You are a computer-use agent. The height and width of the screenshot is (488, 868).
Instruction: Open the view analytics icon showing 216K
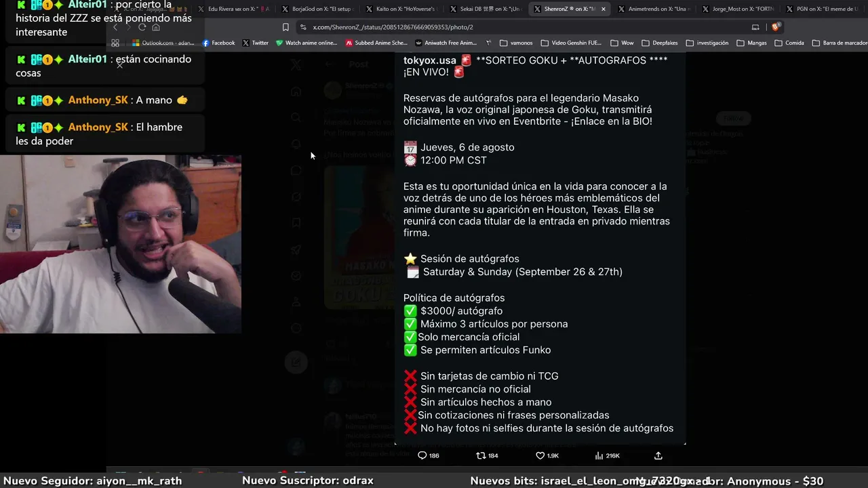click(599, 455)
